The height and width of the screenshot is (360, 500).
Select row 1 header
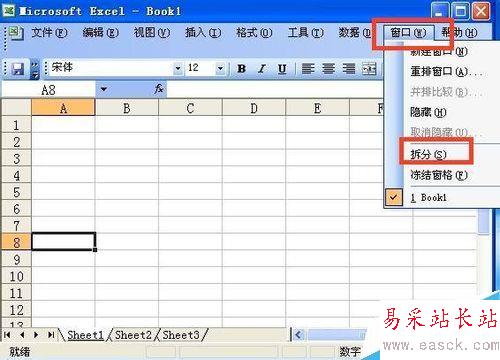[x=16, y=125]
